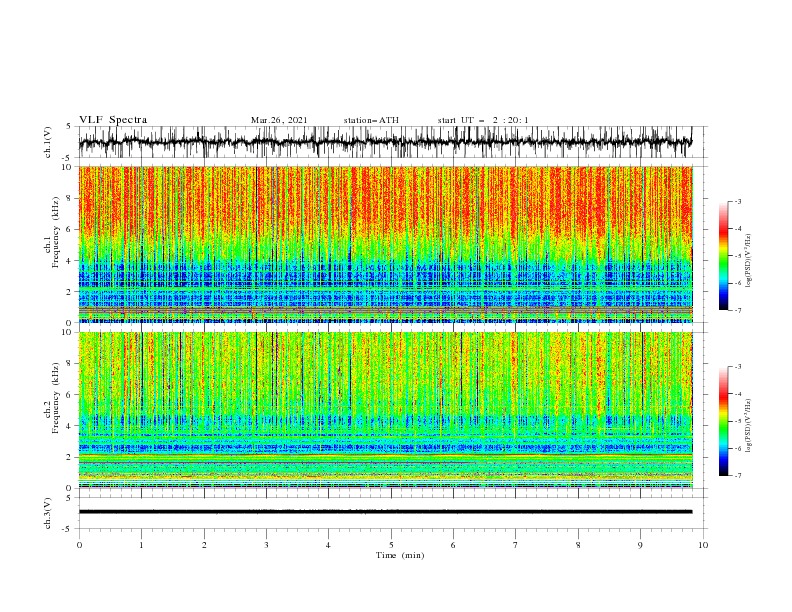Click the "log(PSD)(V²/Hz)" label beside ch.1 color bar

[x=749, y=261]
